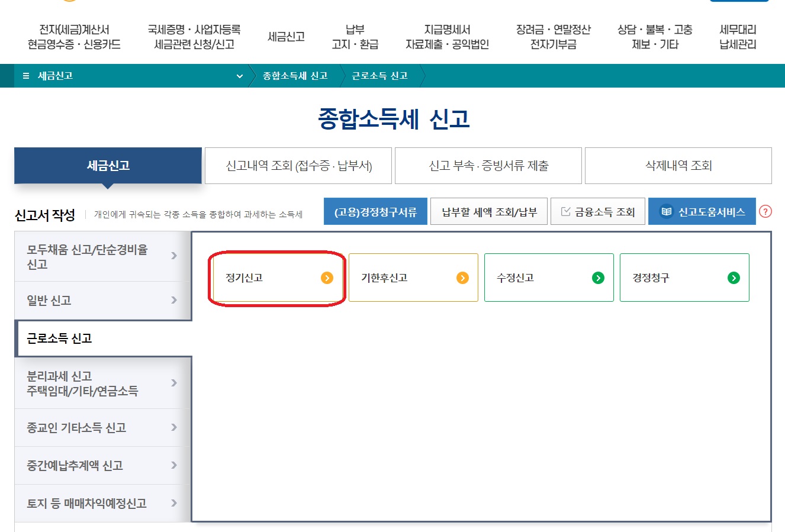Click the book icon on 신고도움서비스 button
The image size is (785, 532).
666,211
